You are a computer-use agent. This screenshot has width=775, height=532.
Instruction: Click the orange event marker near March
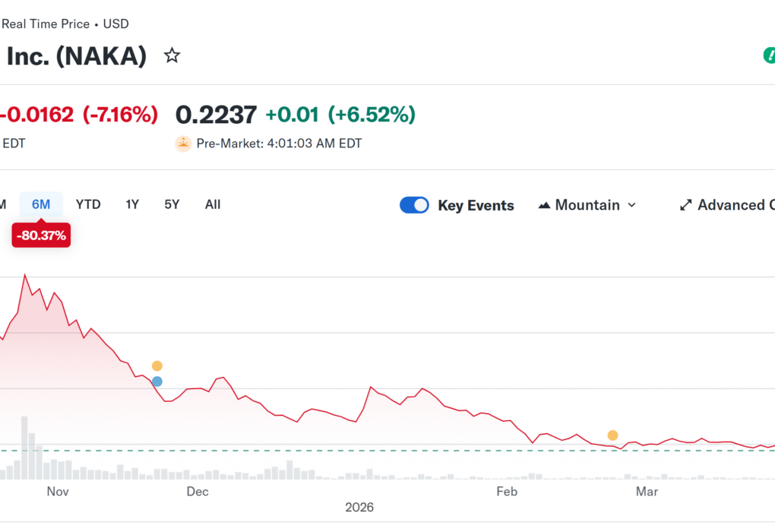[612, 435]
